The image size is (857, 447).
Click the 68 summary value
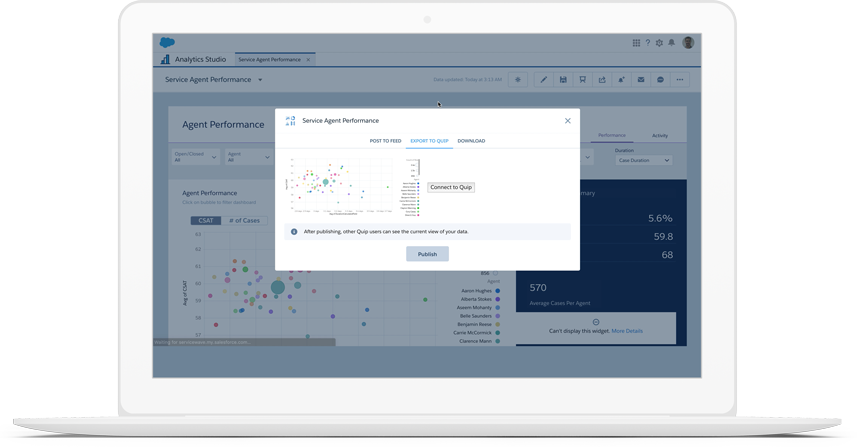[x=667, y=255]
